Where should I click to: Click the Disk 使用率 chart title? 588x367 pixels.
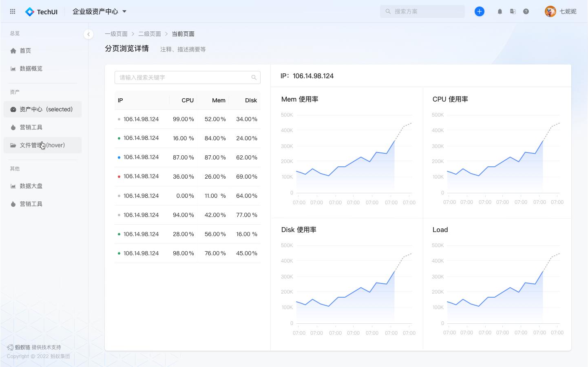[299, 230]
